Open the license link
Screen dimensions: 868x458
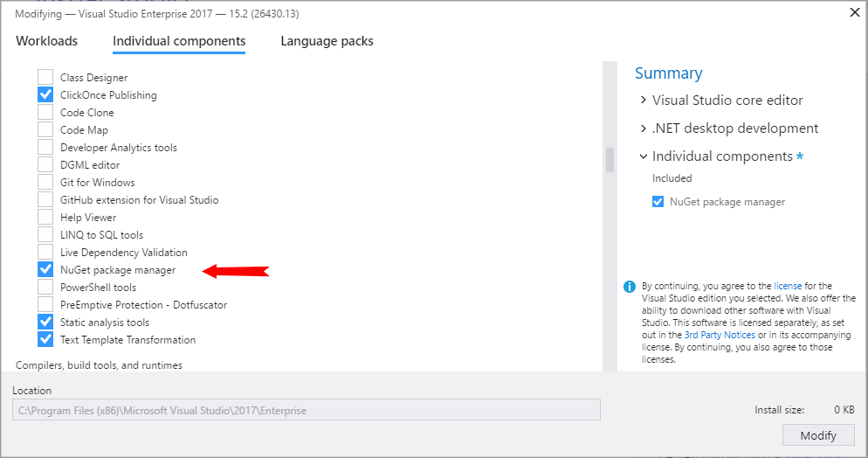(x=788, y=286)
